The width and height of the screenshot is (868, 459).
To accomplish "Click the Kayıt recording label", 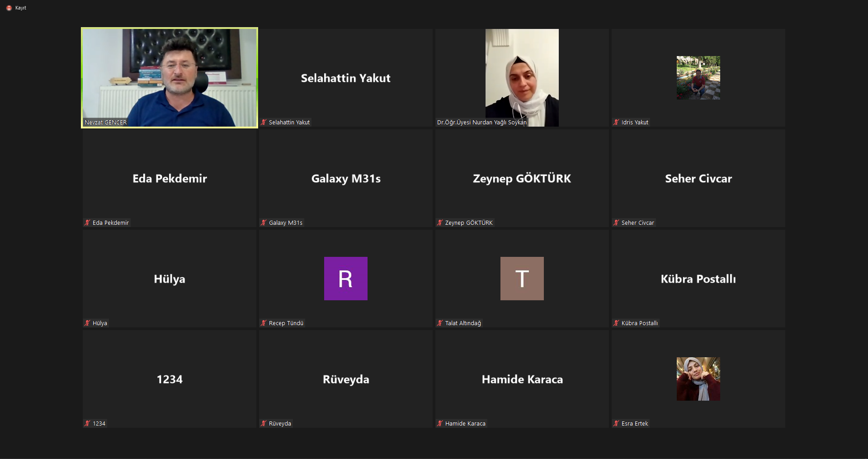I will tap(21, 8).
